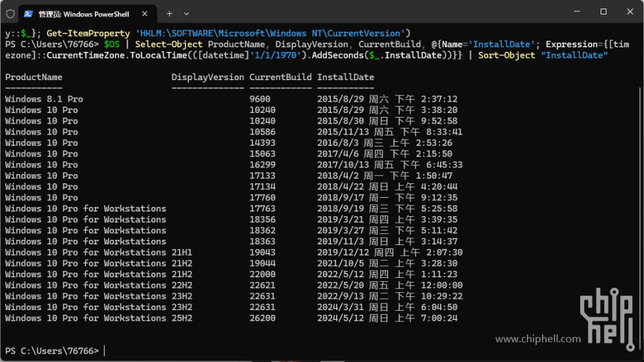Image resolution: width=644 pixels, height=362 pixels.
Task: Click the CurrentBuild column header
Action: (280, 77)
